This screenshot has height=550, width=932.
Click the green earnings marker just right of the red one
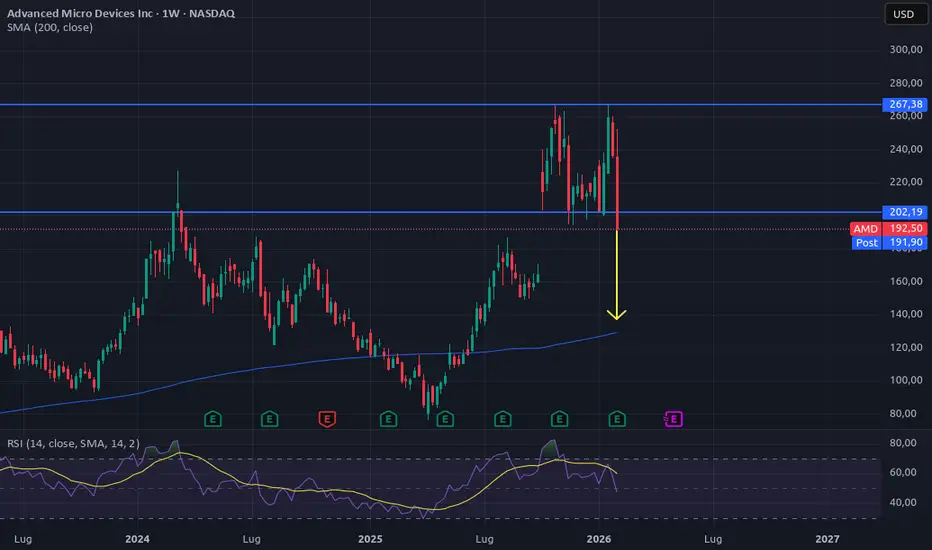coord(388,419)
